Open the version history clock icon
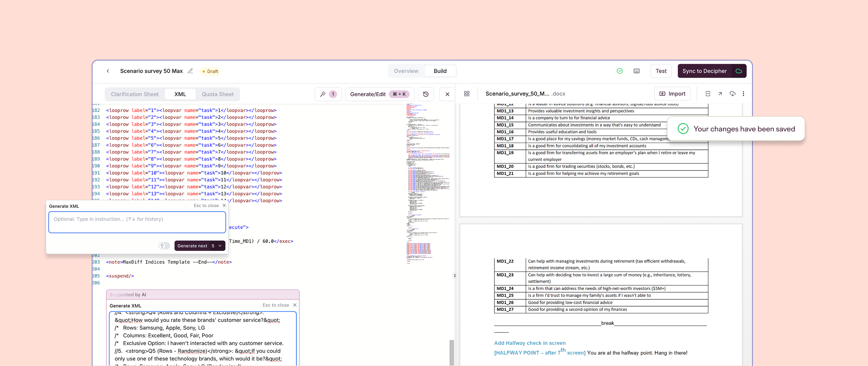The width and height of the screenshot is (868, 366). (426, 94)
